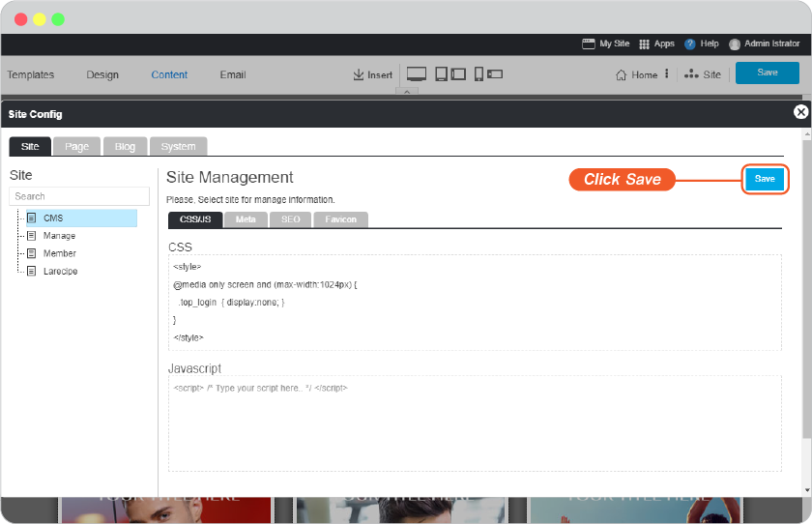Click inside the CSS code editor
The image size is (812, 524).
[x=475, y=303]
